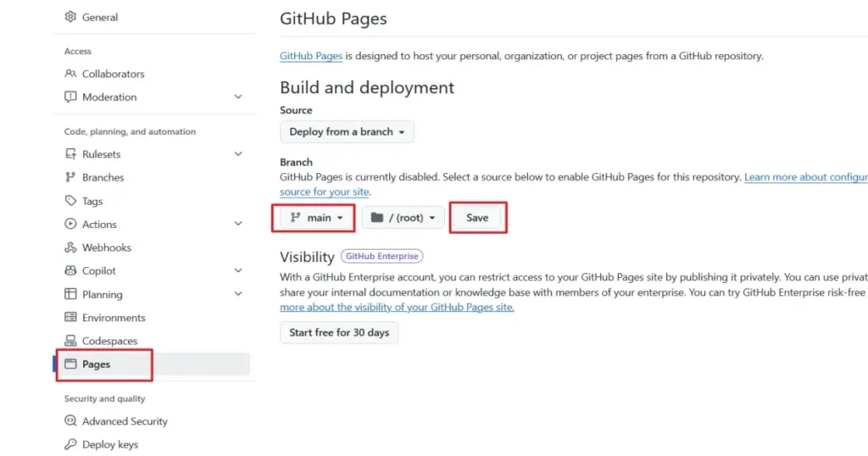Open the Deploy from a branch dropdown

coord(347,131)
